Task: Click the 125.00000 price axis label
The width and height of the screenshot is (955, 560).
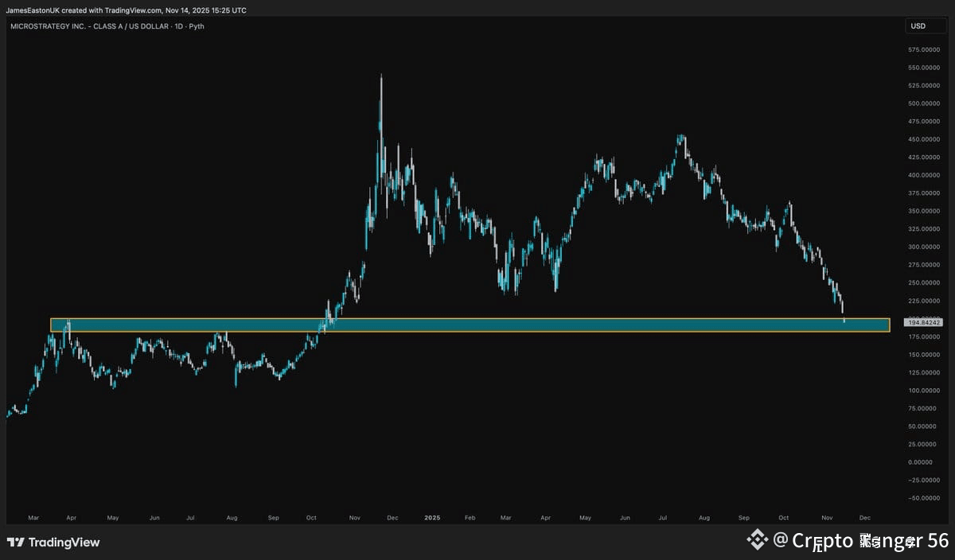Action: [x=925, y=372]
